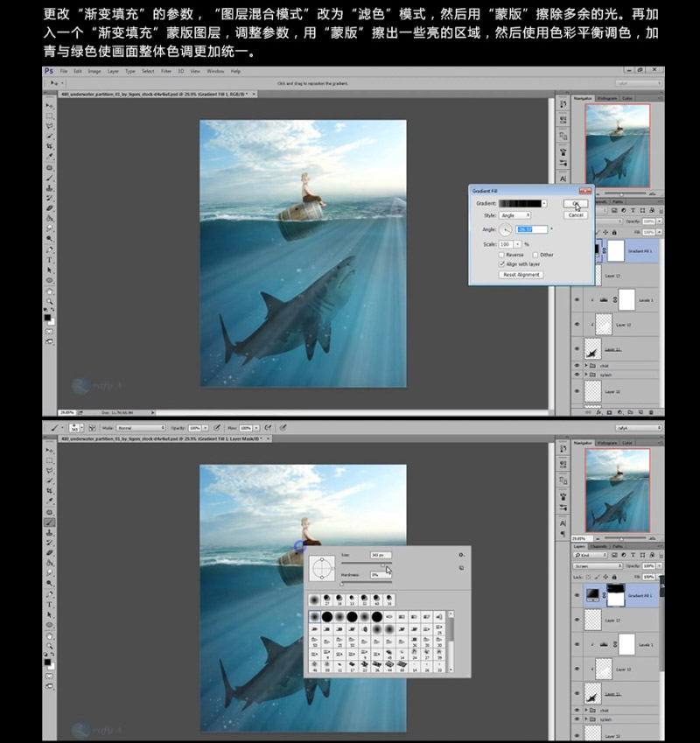Click lock-all padlock icon in lower Layers panel
The height and width of the screenshot is (743, 700).
[x=614, y=577]
